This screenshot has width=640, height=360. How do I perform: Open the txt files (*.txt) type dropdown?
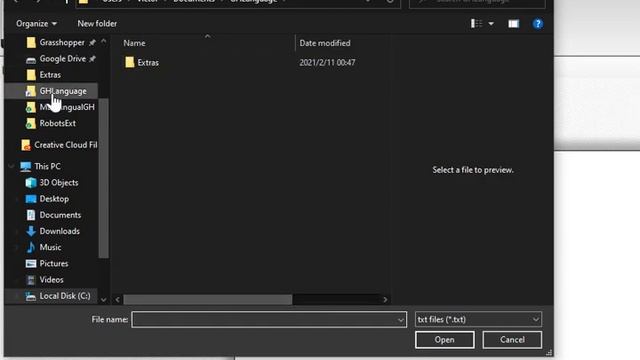point(478,320)
